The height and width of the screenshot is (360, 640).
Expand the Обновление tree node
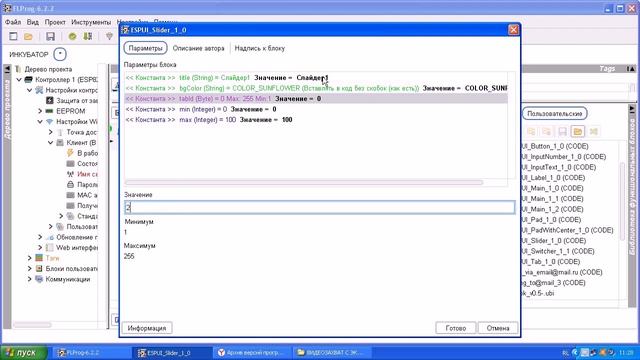(x=40, y=237)
